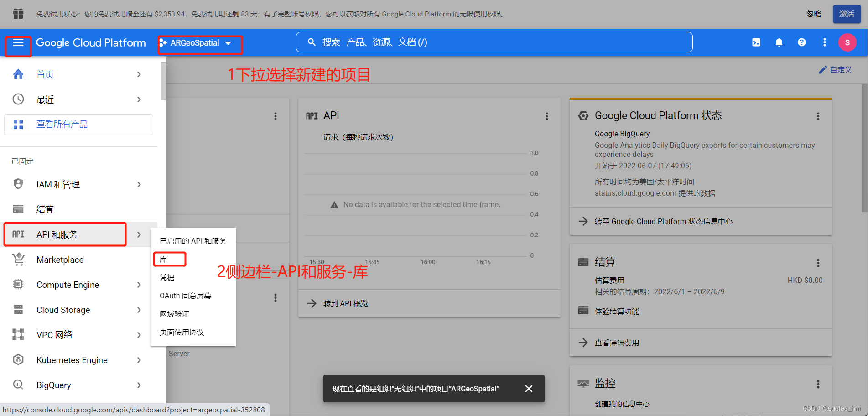Click the shield icon for IAM 和管理
868x416 pixels.
pos(18,184)
